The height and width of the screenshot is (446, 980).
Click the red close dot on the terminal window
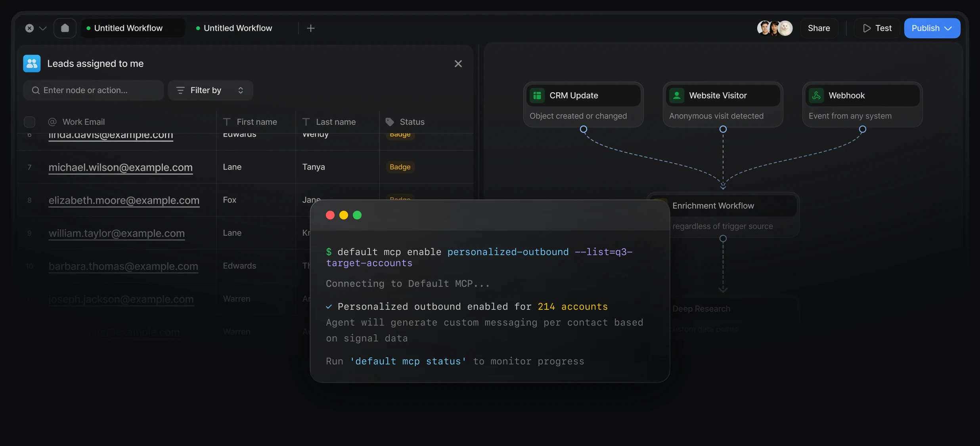click(x=330, y=215)
